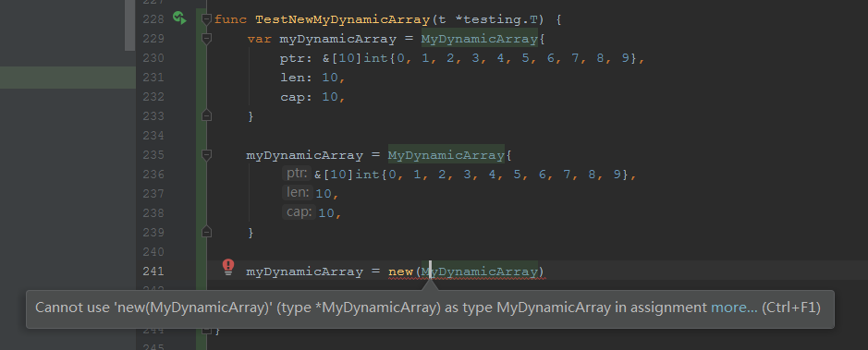
Task: Click the 'new' keyword on line 241
Action: click(401, 272)
